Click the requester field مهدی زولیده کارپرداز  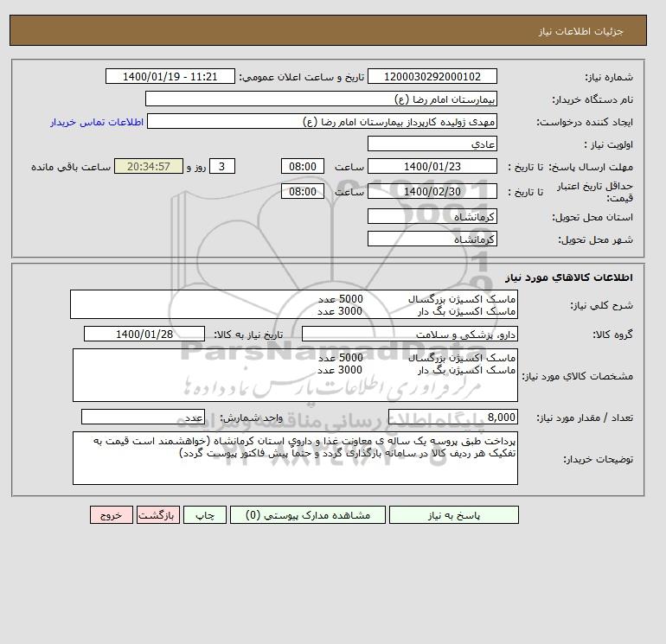click(322, 121)
